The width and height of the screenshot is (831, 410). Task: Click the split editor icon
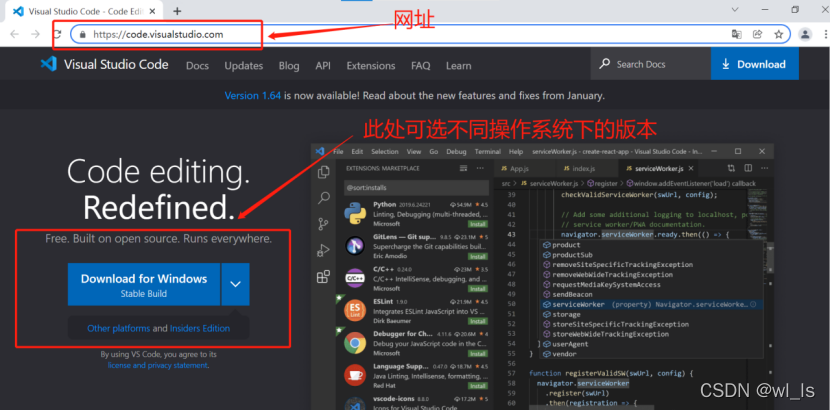tap(748, 168)
